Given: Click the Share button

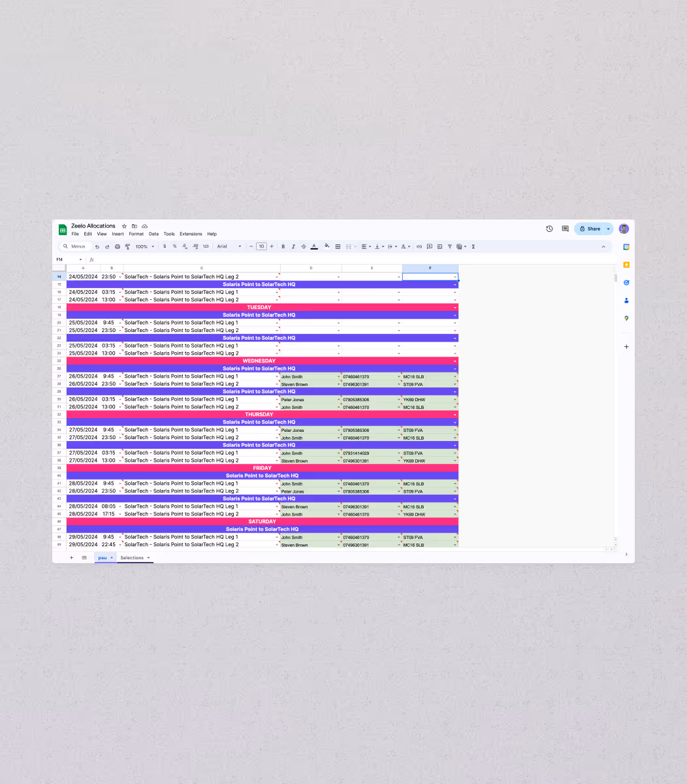Looking at the screenshot, I should (x=590, y=229).
